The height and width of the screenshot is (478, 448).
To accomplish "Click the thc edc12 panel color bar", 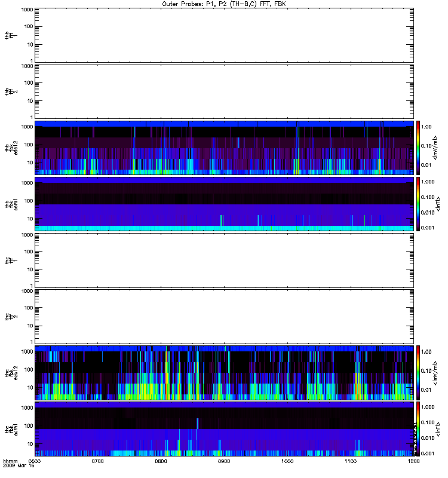I will [x=418, y=372].
